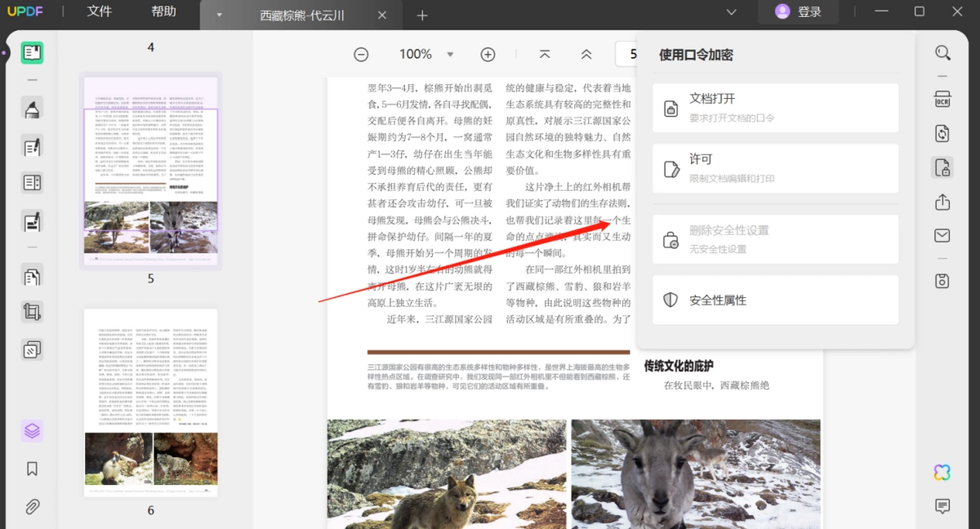980x529 pixels.
Task: Choose 文档打开 password option
Action: [x=775, y=108]
